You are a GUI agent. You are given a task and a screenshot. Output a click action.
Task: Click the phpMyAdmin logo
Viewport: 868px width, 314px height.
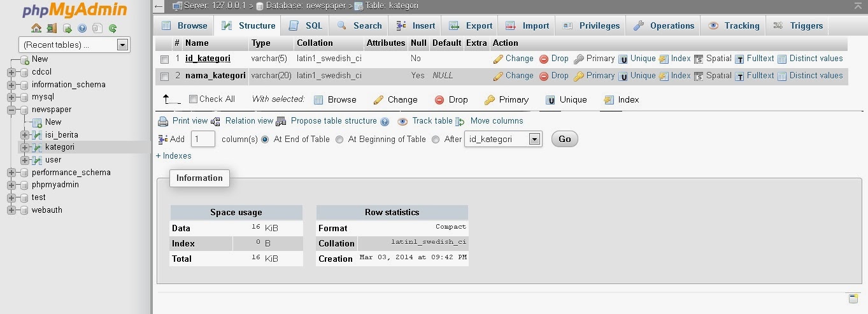75,11
